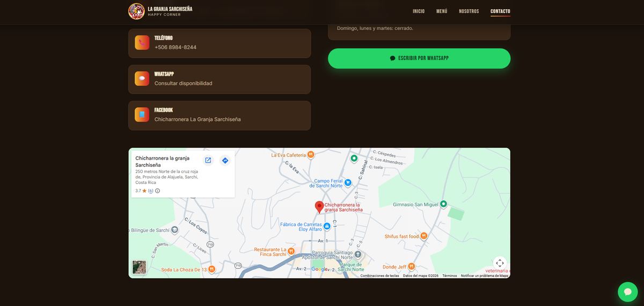The width and height of the screenshot is (644, 306).
Task: Open map Términos link
Action: (x=450, y=276)
